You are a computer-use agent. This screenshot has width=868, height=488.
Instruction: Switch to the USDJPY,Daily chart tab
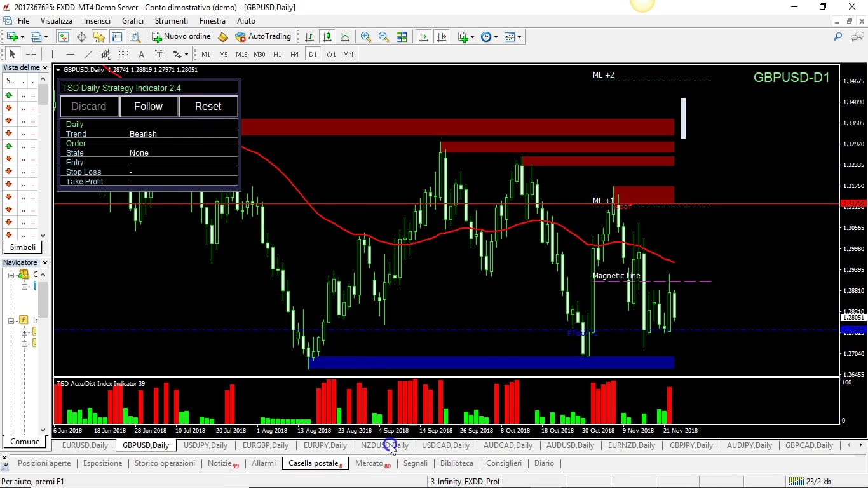(x=206, y=445)
